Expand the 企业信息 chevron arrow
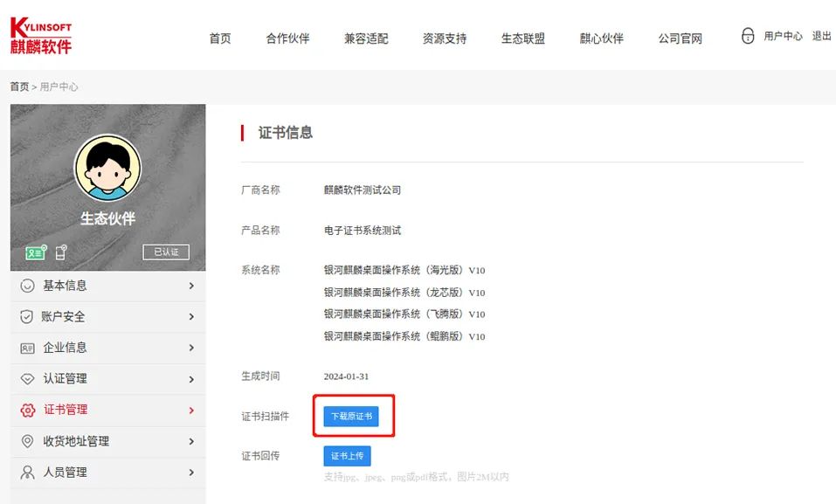Image resolution: width=836 pixels, height=504 pixels. tap(191, 348)
